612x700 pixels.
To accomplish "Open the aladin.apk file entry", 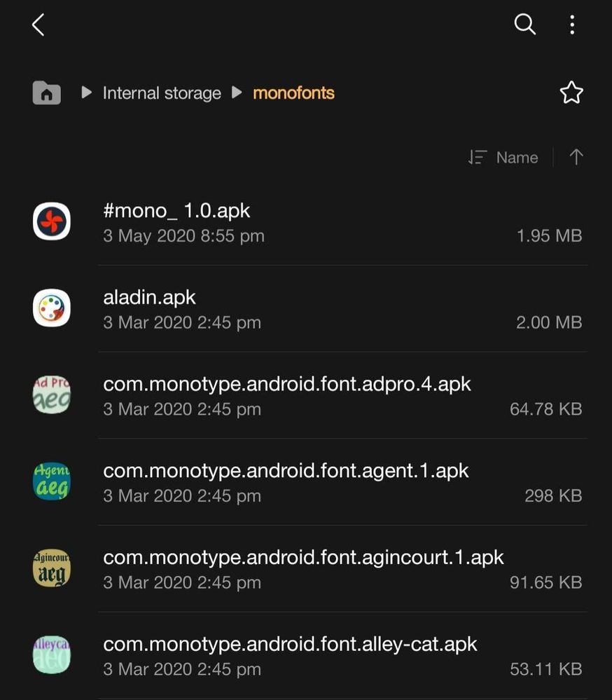I will coord(306,308).
